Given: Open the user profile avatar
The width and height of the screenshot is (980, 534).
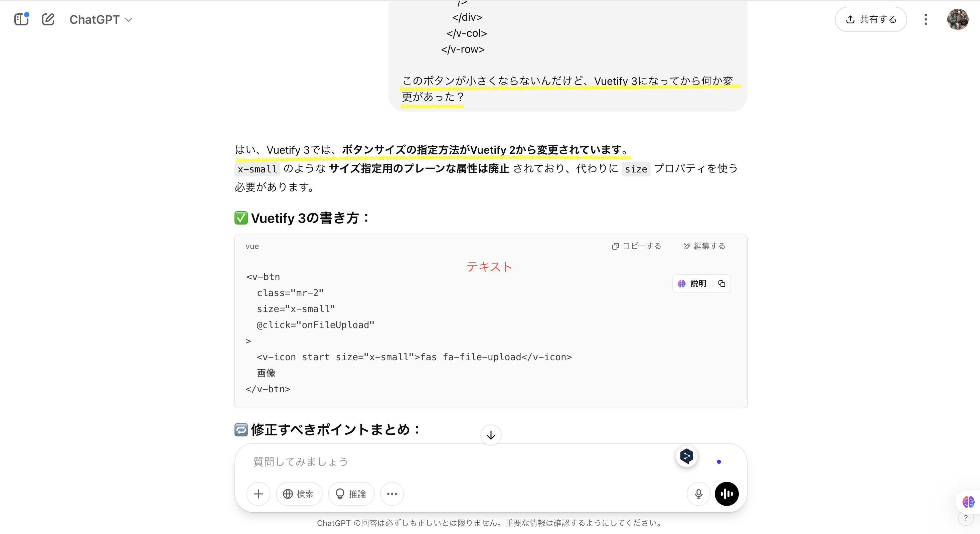Looking at the screenshot, I should tap(957, 19).
